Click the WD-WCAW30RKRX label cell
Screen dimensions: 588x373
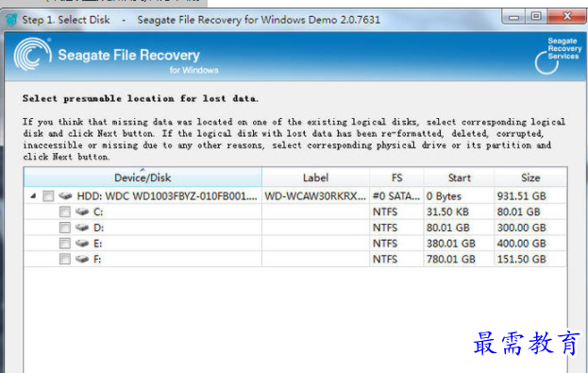click(315, 195)
